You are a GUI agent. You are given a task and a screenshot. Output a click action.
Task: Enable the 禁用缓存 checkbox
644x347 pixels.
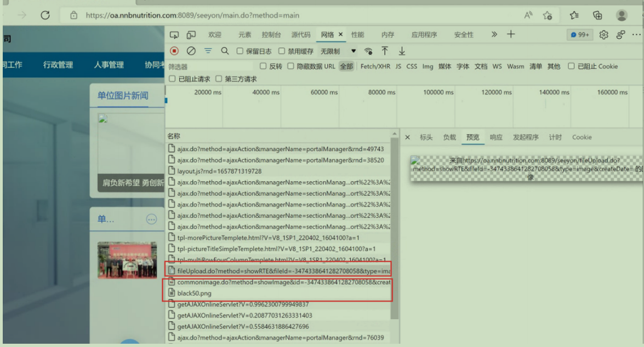click(282, 51)
